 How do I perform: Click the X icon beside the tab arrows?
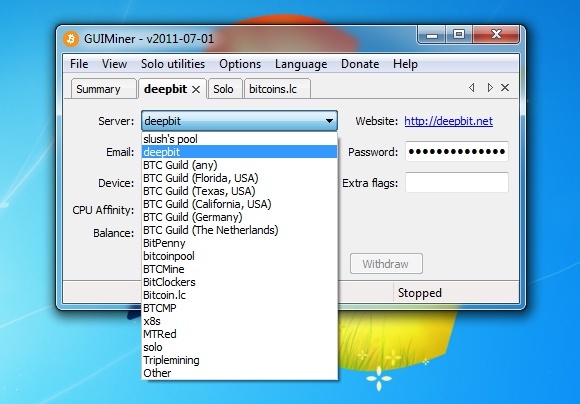click(x=505, y=88)
